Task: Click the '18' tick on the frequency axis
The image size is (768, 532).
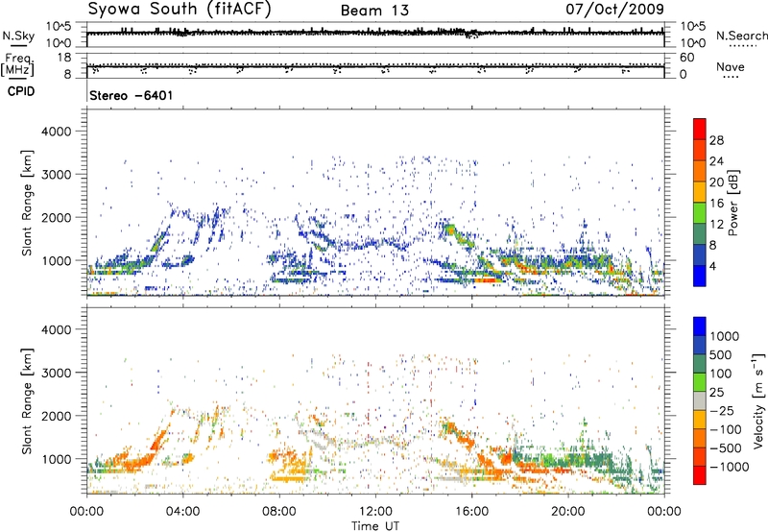Action: click(63, 58)
